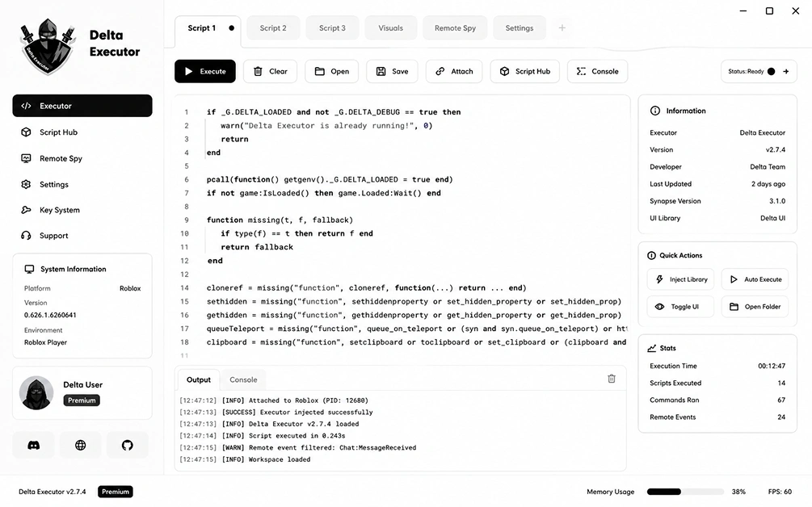The width and height of the screenshot is (812, 507).
Task: Open Remote Spy in the sidebar
Action: point(82,158)
